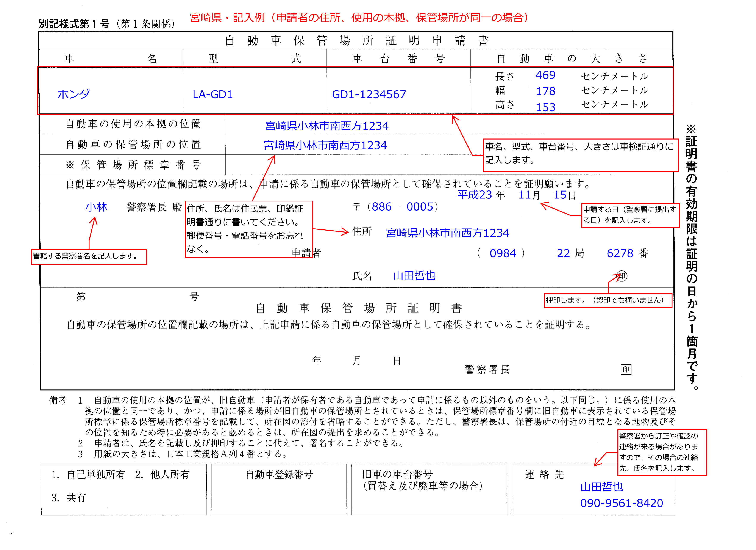Click the postal code 886 value
The height and width of the screenshot is (550, 756).
pyautogui.click(x=382, y=207)
